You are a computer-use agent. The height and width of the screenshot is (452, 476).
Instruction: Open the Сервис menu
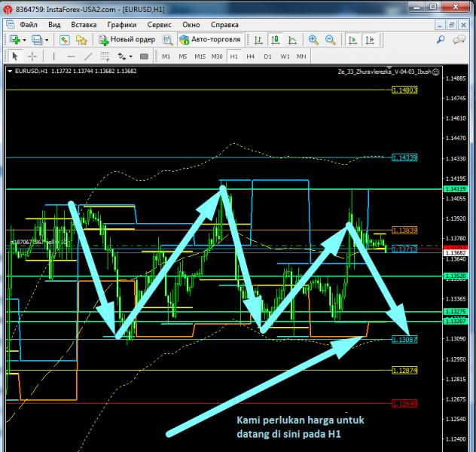(x=159, y=25)
